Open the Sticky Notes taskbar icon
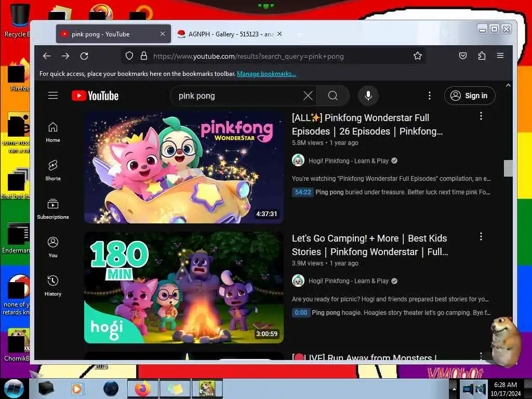Screen dimensions: 532x399 (x=175, y=389)
